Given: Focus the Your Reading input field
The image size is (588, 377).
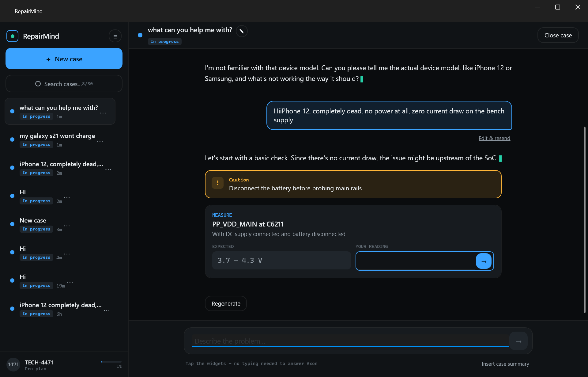Looking at the screenshot, I should (416, 261).
